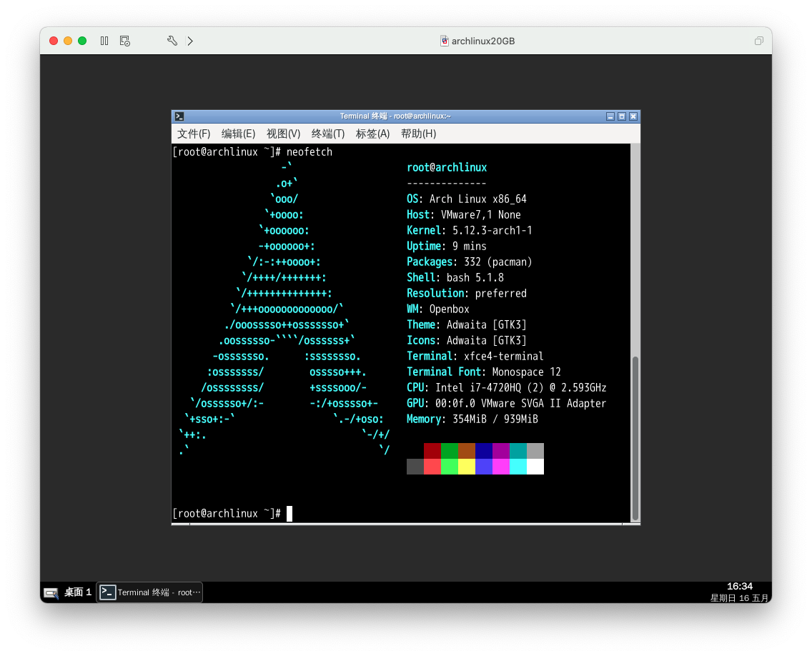Click the 'WM: Openbox' line
Image resolution: width=812 pixels, height=656 pixels.
pos(438,309)
